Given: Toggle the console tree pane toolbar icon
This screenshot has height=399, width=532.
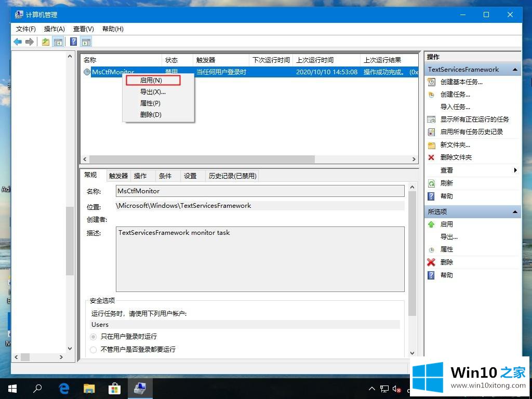Looking at the screenshot, I should (x=58, y=42).
